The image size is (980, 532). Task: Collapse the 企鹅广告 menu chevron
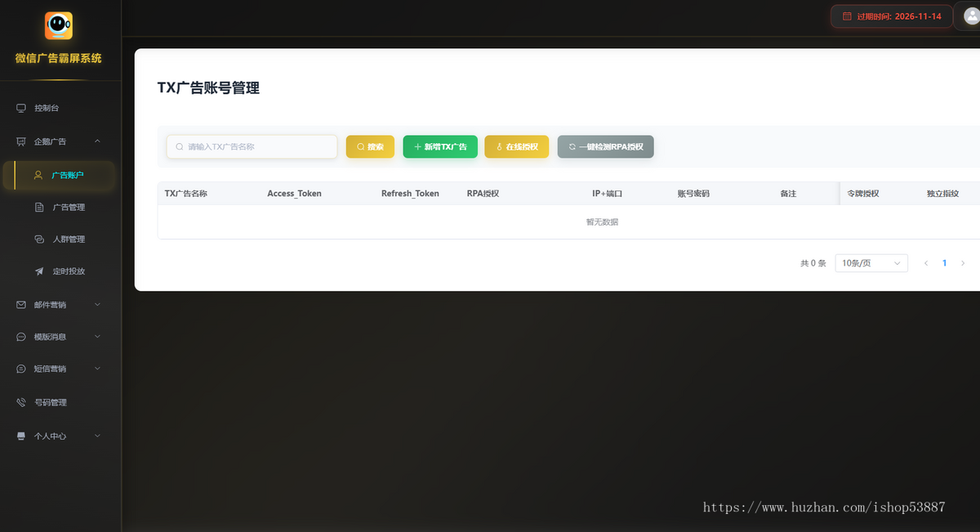coord(98,141)
